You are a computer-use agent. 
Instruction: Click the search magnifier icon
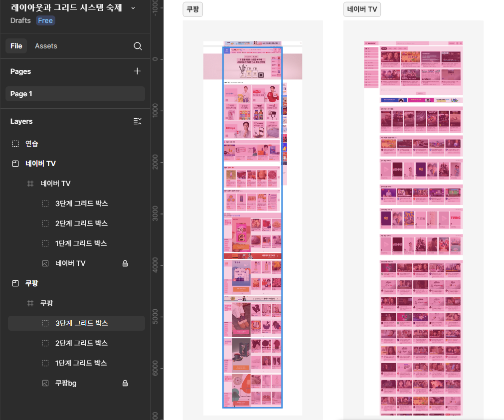(138, 46)
